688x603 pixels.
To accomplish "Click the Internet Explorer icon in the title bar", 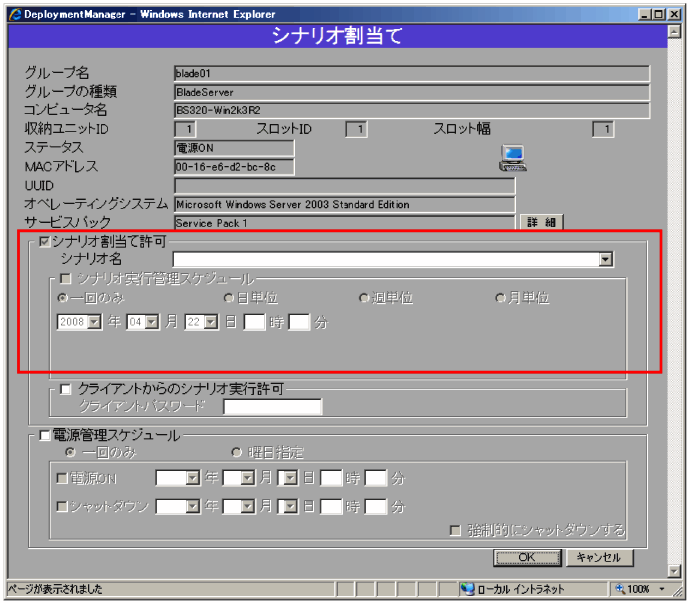I will 15,14.
